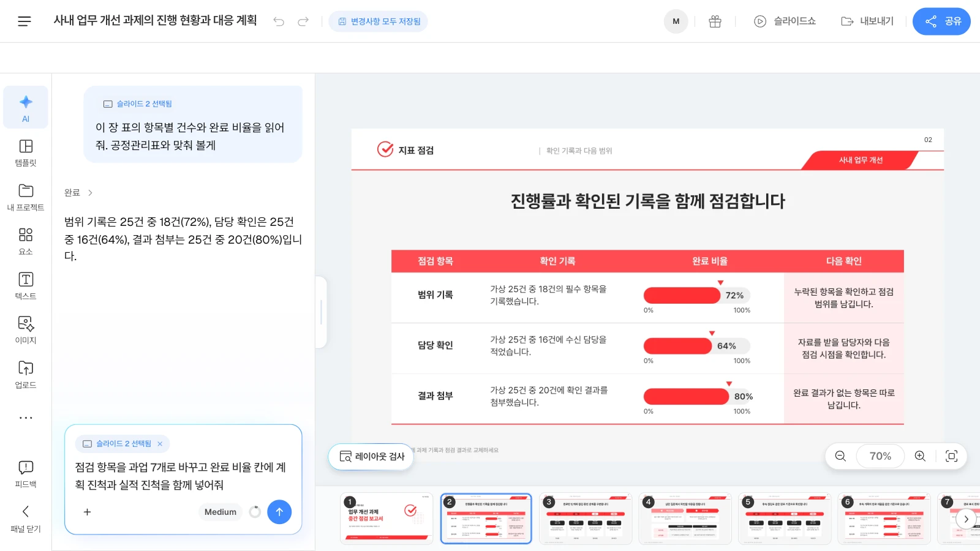
Task: Send the AI prompt with arrow button
Action: point(279,512)
